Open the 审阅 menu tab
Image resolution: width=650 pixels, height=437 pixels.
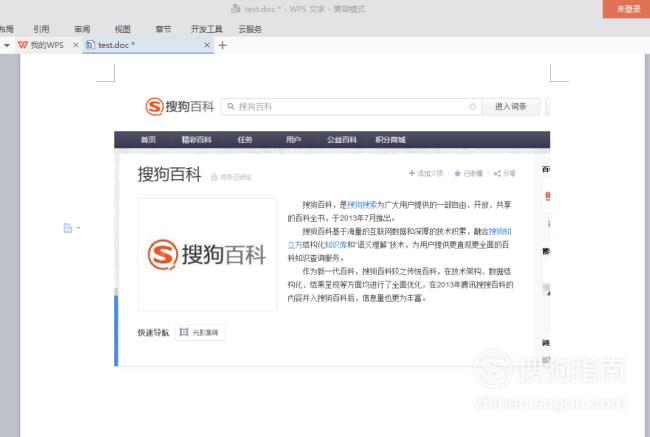pos(82,29)
